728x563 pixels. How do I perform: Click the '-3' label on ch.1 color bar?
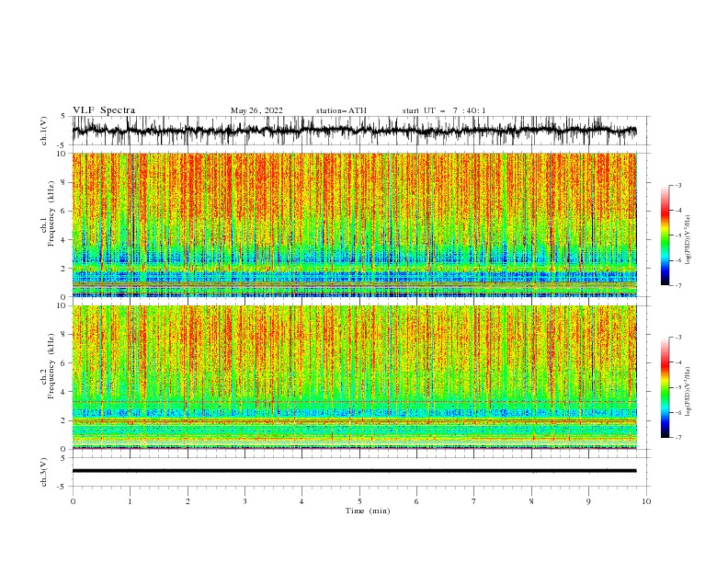pos(677,185)
